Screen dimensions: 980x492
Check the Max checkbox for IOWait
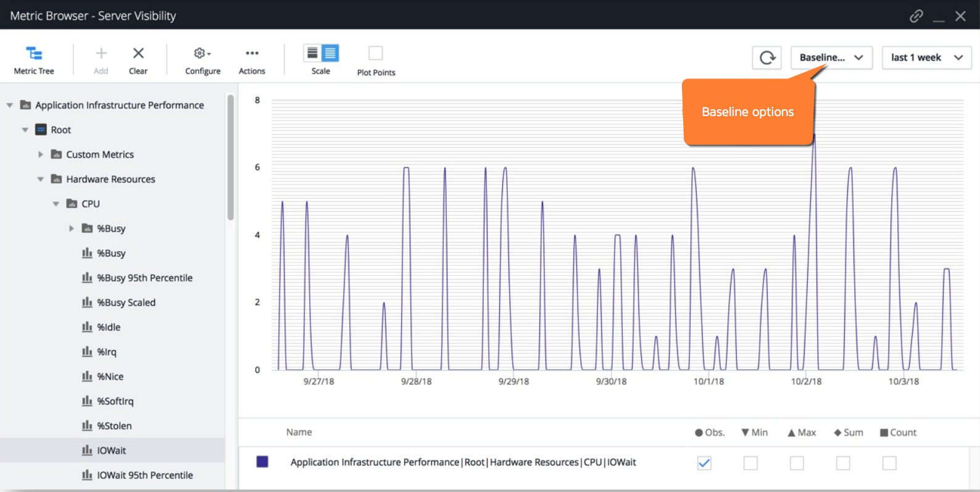pyautogui.click(x=797, y=463)
